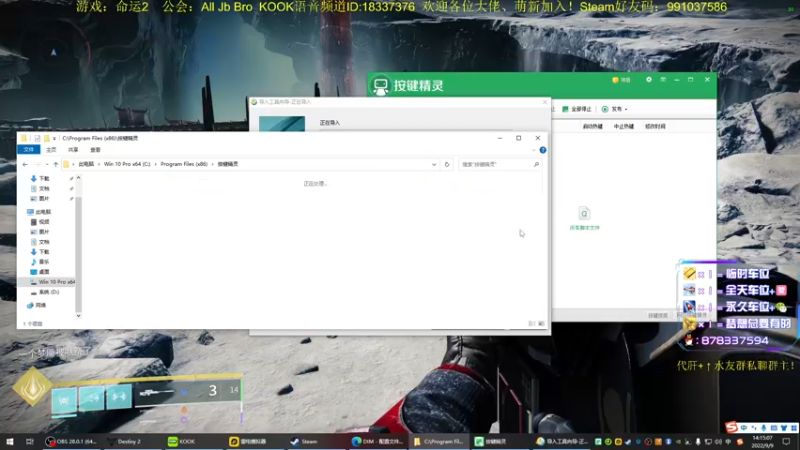
Task: Open Explorer help via blue question icon
Action: (543, 150)
